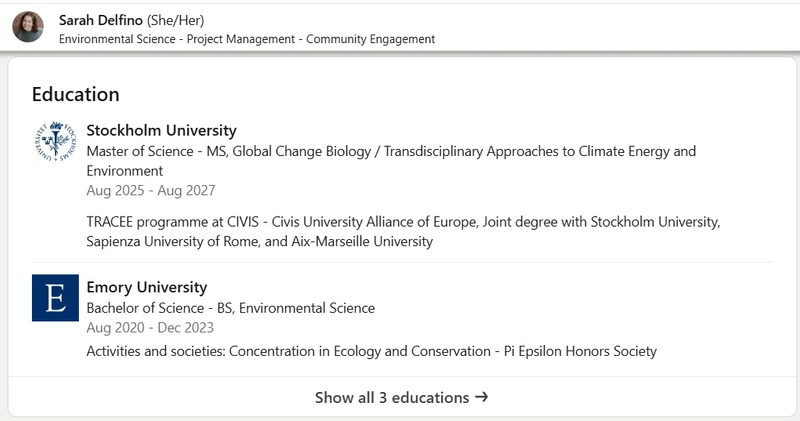Click Show all 3 educations
Screen dimensions: 800x421
click(x=402, y=397)
